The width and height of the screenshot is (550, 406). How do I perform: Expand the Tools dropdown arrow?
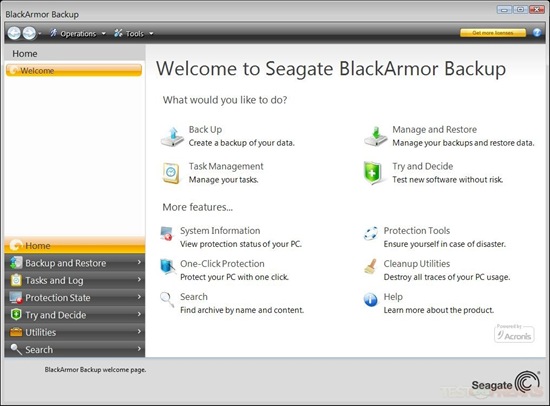pos(151,34)
